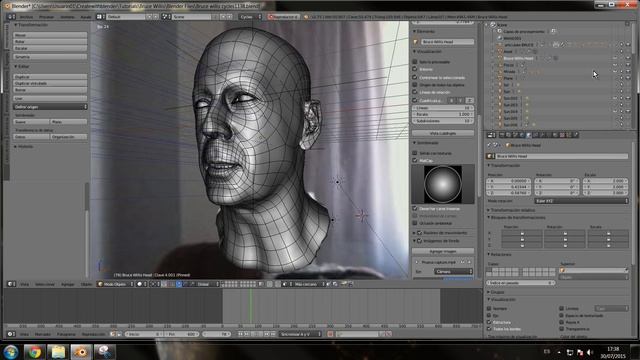This screenshot has height=360, width=640.
Task: Click the 'Duplicar vinculado' button
Action: [50, 83]
